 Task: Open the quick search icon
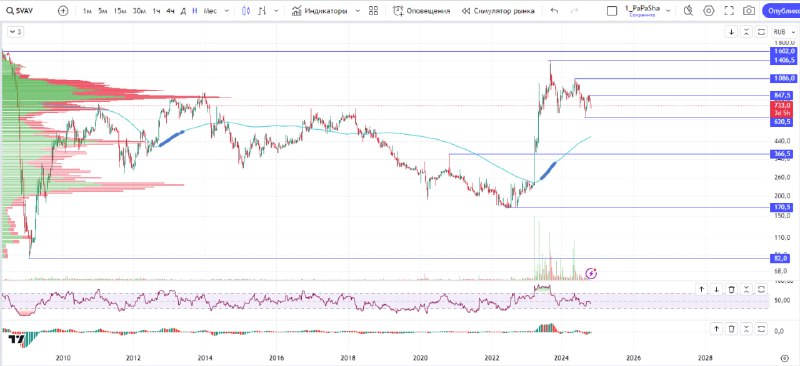pos(688,11)
